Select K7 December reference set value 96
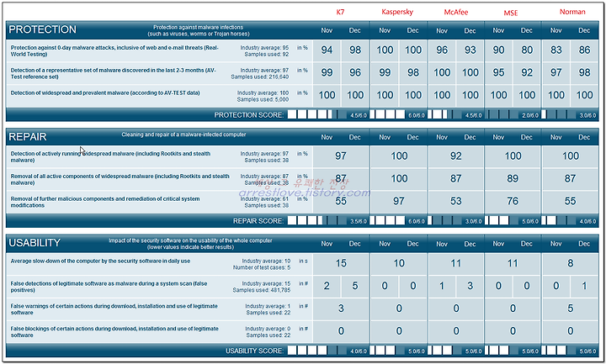The image size is (606, 364). pos(355,72)
